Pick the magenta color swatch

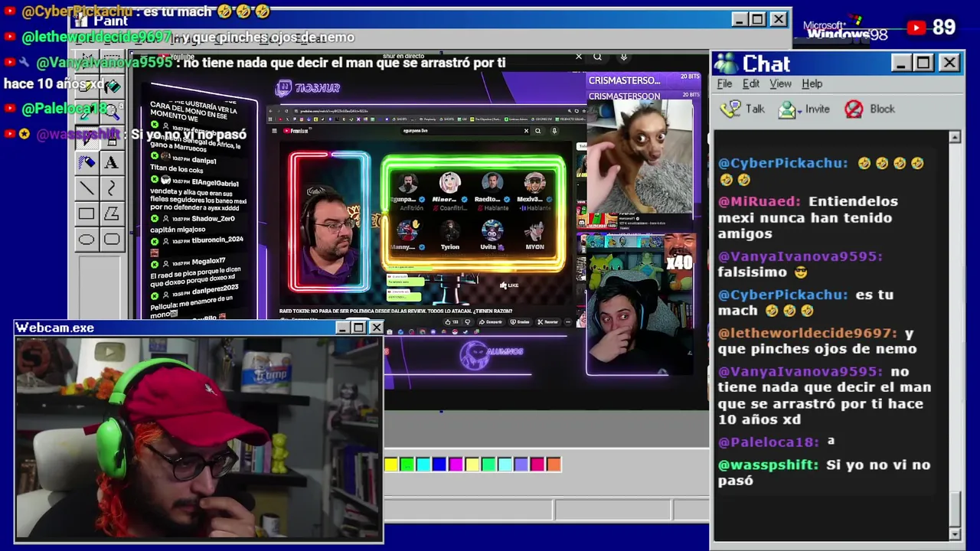coord(456,464)
